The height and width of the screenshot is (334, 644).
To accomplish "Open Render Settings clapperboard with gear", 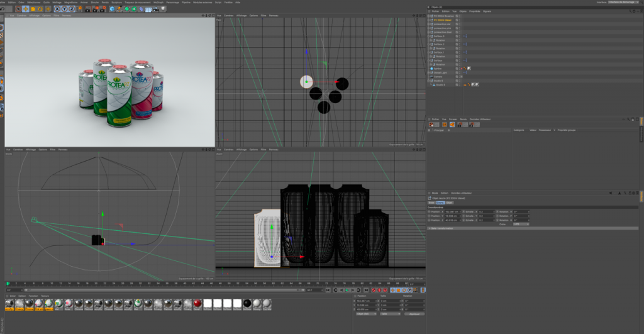I will [103, 9].
